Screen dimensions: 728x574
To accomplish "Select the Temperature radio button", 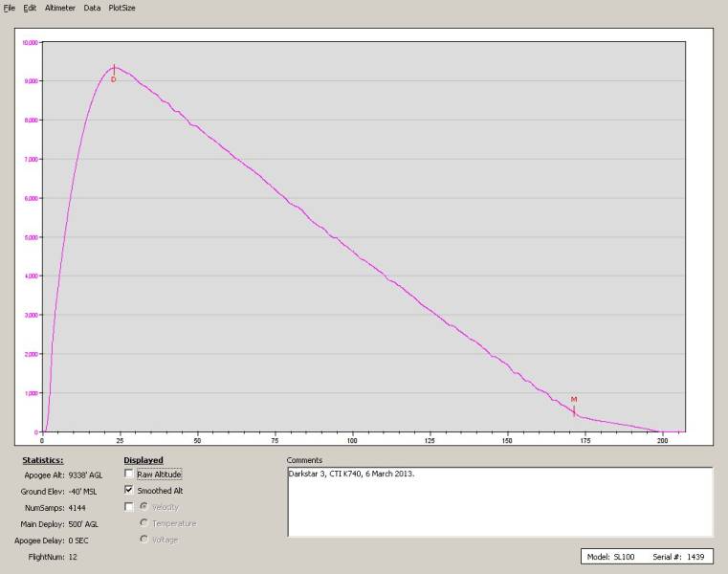I will tap(144, 523).
